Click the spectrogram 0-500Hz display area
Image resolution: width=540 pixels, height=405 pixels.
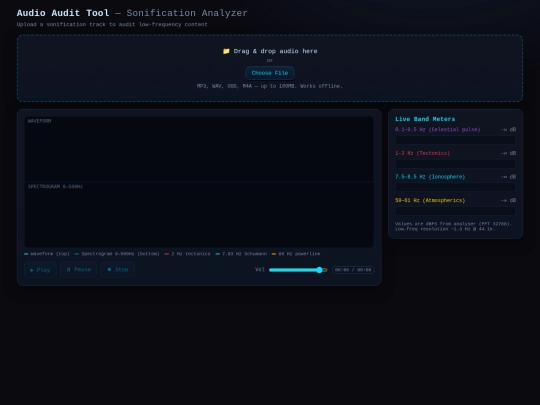pos(199,214)
